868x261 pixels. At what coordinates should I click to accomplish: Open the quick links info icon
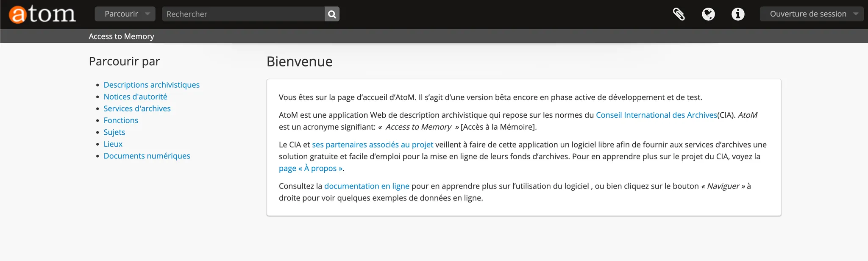click(738, 14)
